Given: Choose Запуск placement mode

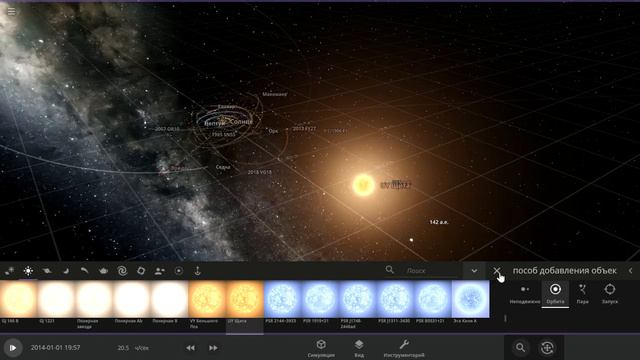Looking at the screenshot, I should pos(610,294).
